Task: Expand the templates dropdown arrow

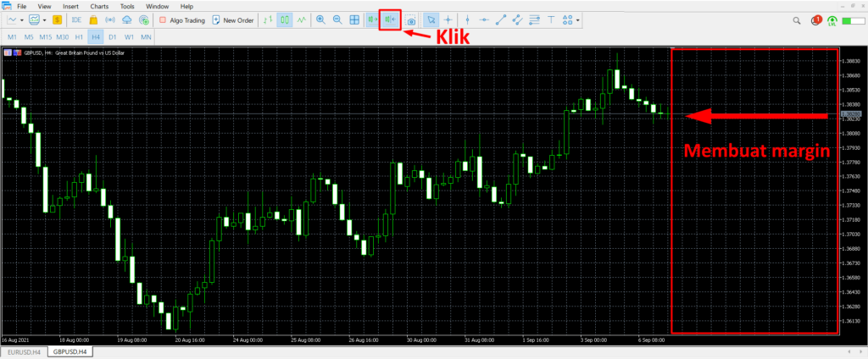Action: (x=44, y=20)
